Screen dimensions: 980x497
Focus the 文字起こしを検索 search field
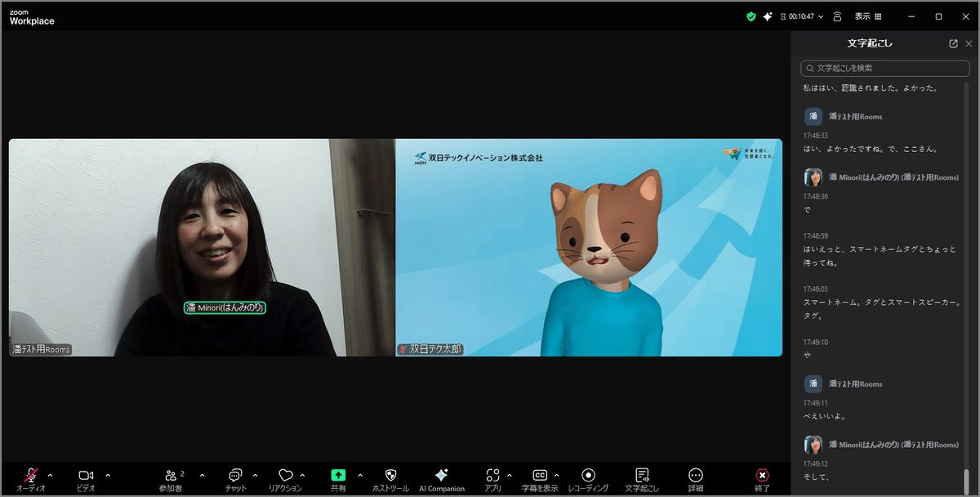click(x=885, y=68)
